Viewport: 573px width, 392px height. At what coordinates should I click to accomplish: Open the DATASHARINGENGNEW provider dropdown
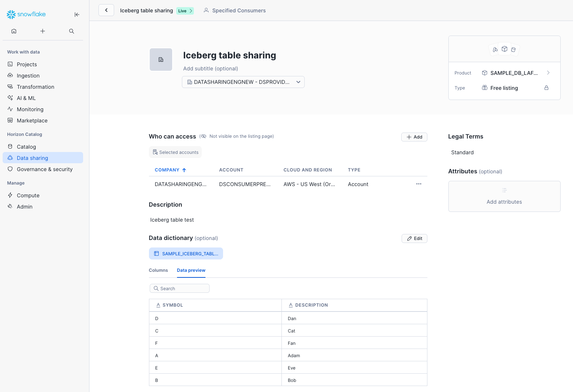243,82
